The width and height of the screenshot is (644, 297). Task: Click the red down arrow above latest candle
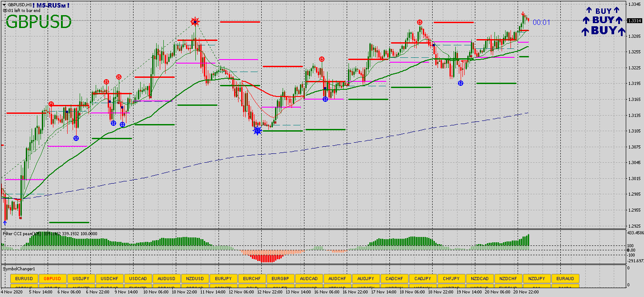click(523, 14)
